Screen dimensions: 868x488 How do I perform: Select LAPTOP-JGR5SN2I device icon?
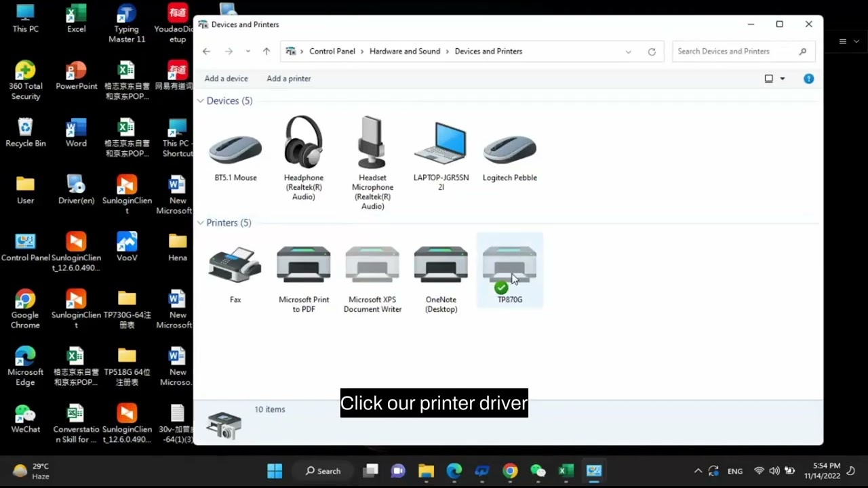pos(441,144)
